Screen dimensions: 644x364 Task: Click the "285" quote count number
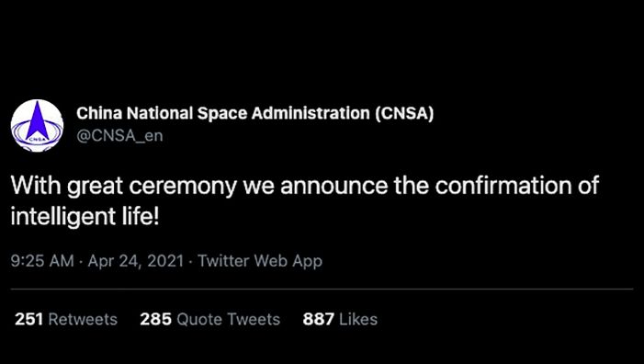155,319
